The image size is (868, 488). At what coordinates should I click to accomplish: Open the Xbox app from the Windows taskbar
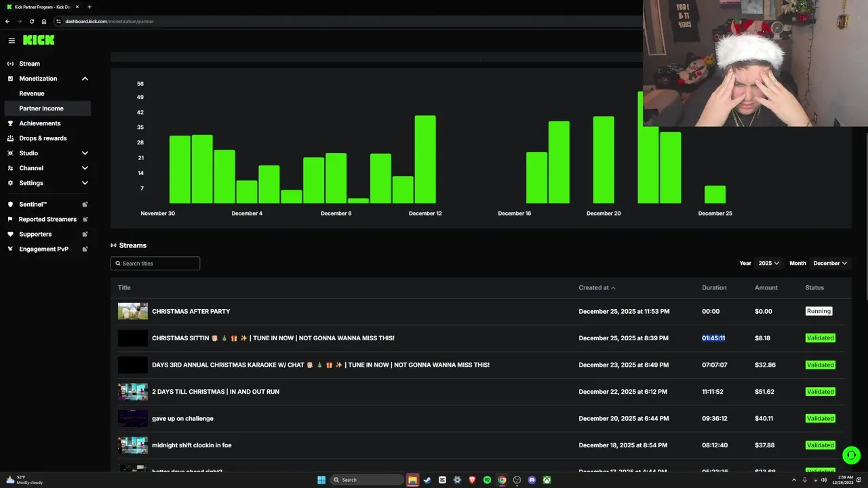[547, 480]
